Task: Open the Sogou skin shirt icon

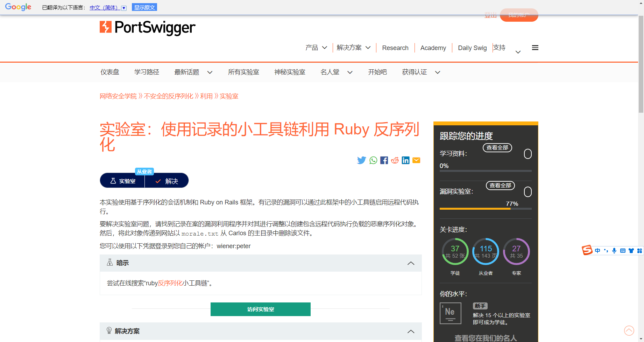Action: [x=631, y=251]
